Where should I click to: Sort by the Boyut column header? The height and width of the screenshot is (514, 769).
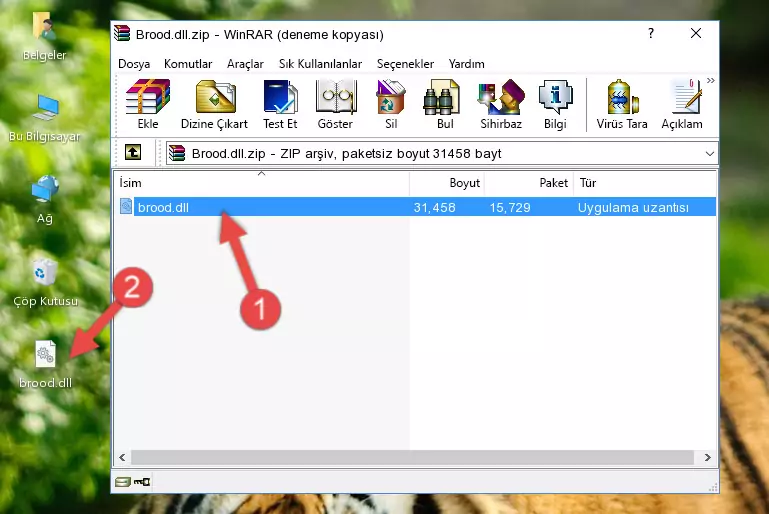coord(447,182)
